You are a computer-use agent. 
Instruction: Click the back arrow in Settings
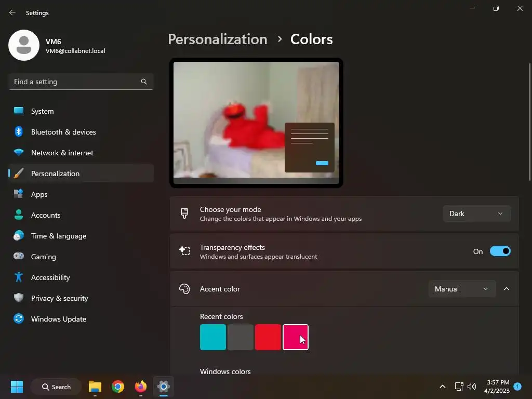pyautogui.click(x=12, y=12)
